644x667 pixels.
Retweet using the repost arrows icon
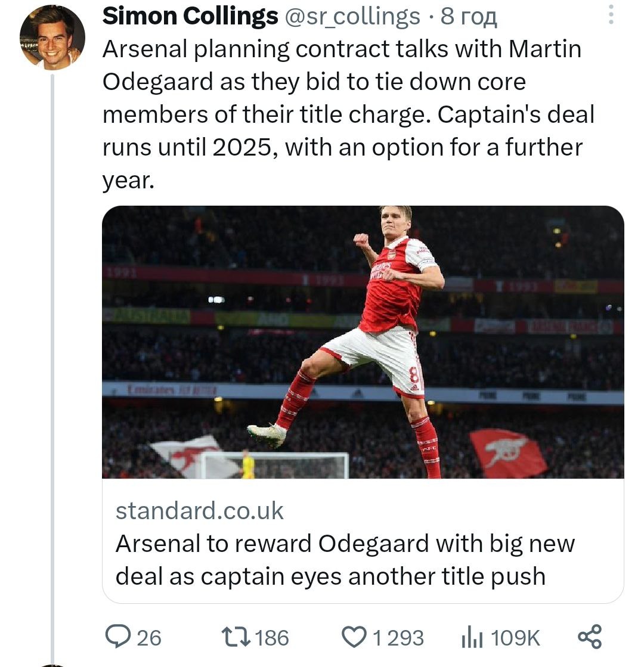236,637
